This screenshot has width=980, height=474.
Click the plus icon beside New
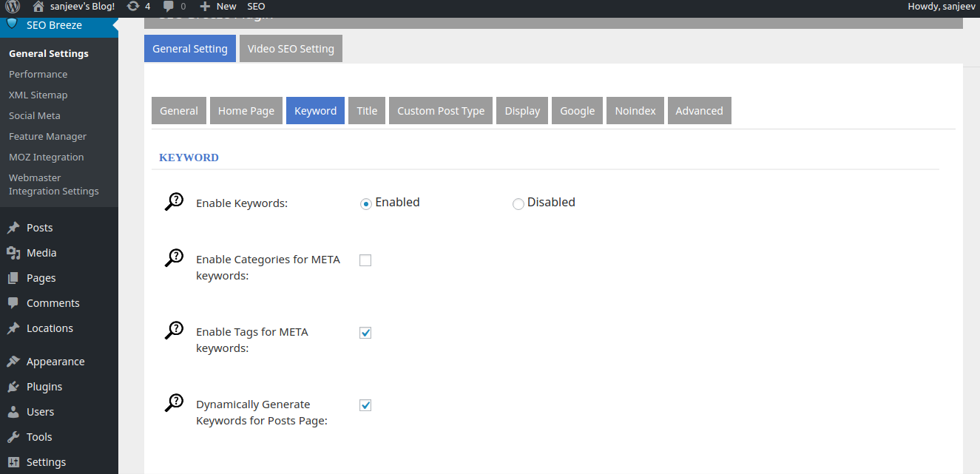tap(205, 7)
